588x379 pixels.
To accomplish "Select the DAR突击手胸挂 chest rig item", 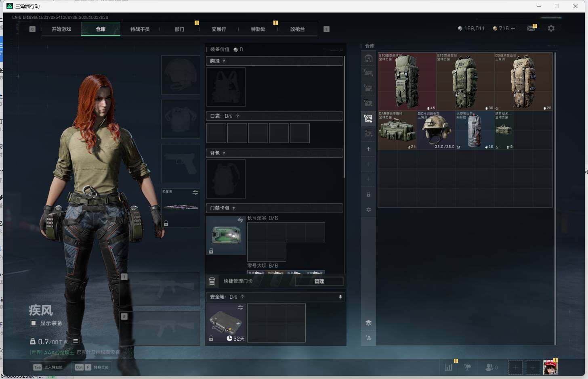I will [x=398, y=130].
